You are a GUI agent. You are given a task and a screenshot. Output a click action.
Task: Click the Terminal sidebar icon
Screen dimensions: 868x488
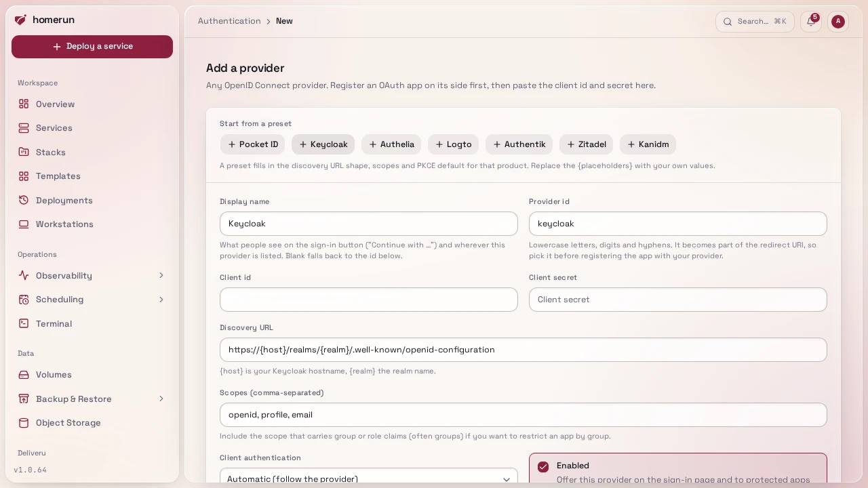24,323
